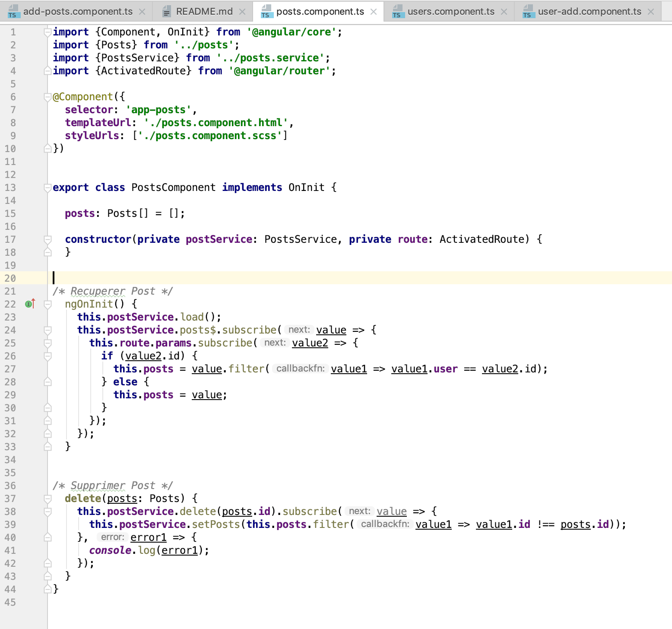Close the users.component.ts tab
Screen dimensions: 672x629
tap(504, 11)
